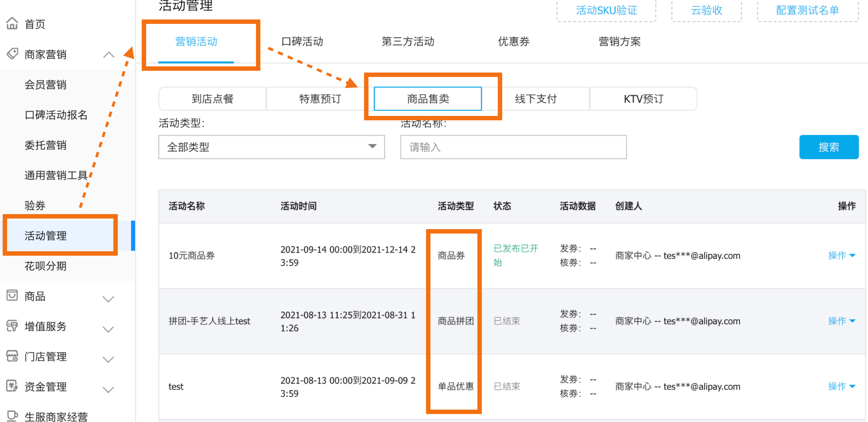The width and height of the screenshot is (868, 422).
Task: Expand the 门店管理 chevron
Action: tap(108, 359)
